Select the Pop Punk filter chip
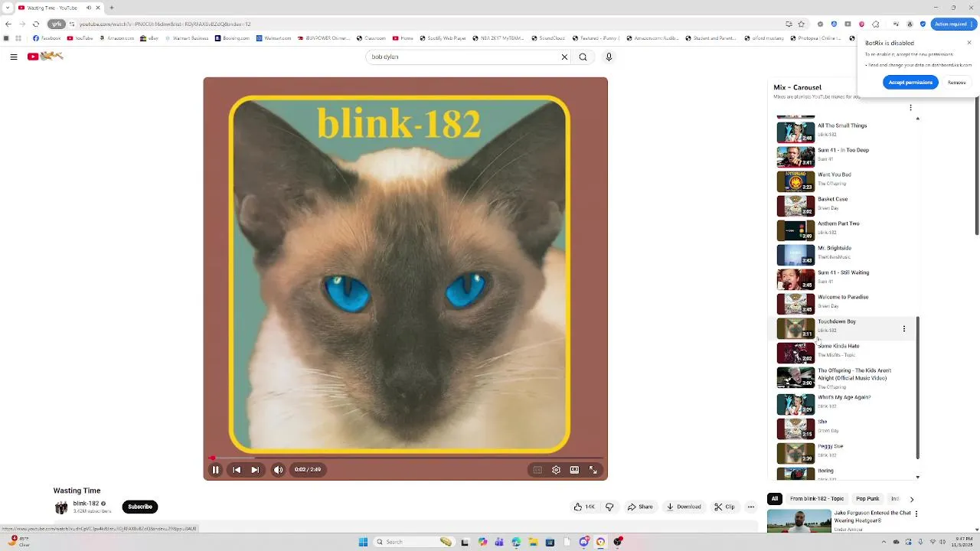Viewport: 980px width, 551px height. [x=867, y=499]
